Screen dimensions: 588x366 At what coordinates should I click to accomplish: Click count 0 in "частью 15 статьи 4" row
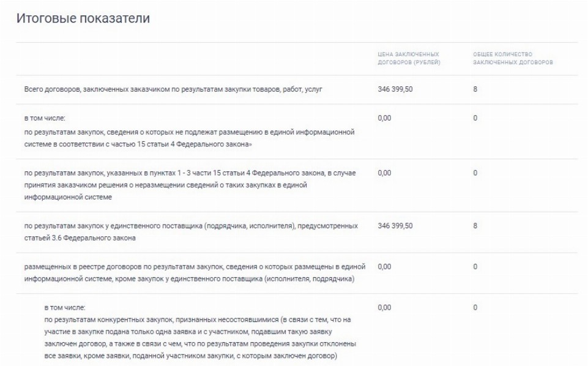pyautogui.click(x=475, y=118)
